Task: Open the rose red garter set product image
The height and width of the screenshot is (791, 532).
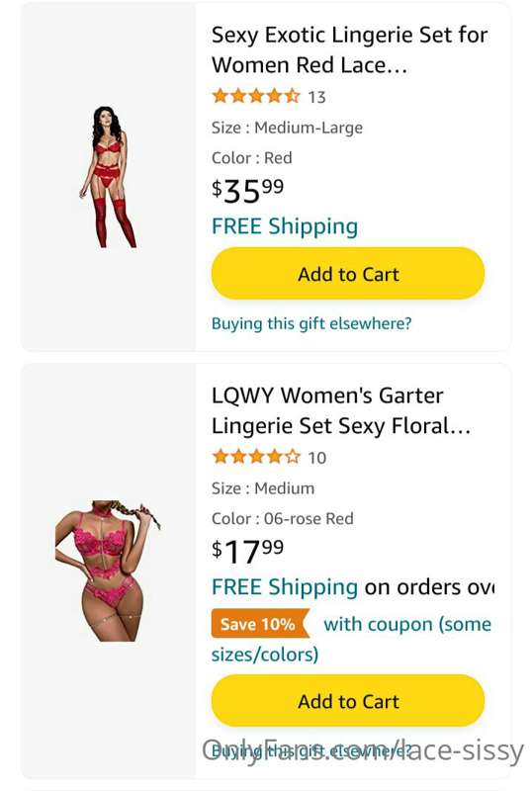Action: pos(108,571)
